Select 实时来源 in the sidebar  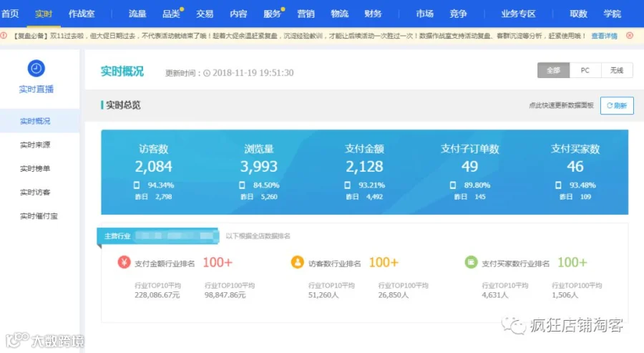pos(35,145)
